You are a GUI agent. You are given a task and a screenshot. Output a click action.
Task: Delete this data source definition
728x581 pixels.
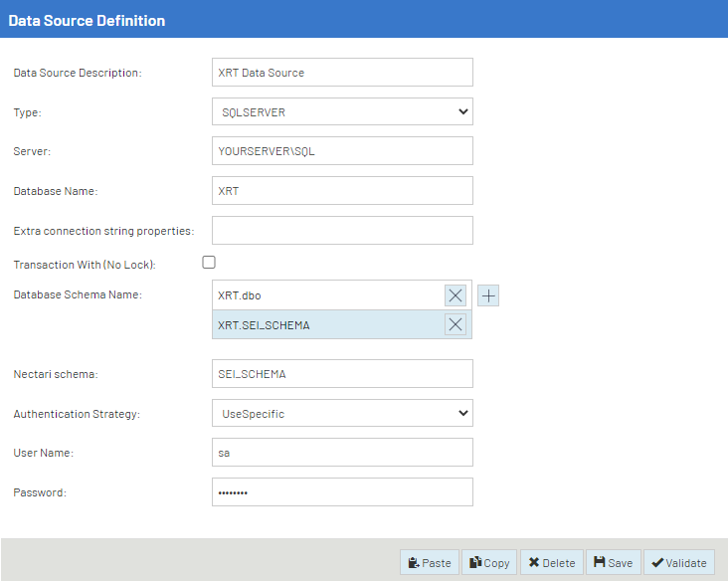(x=551, y=562)
